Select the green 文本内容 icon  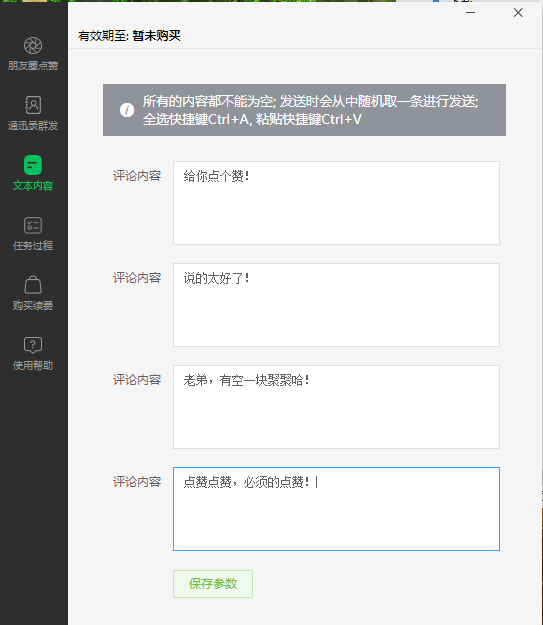(33, 165)
